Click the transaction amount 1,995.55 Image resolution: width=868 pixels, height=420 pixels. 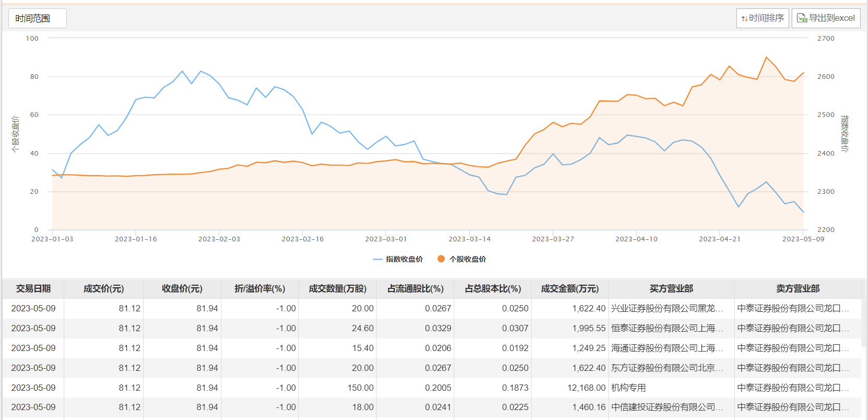coord(589,329)
